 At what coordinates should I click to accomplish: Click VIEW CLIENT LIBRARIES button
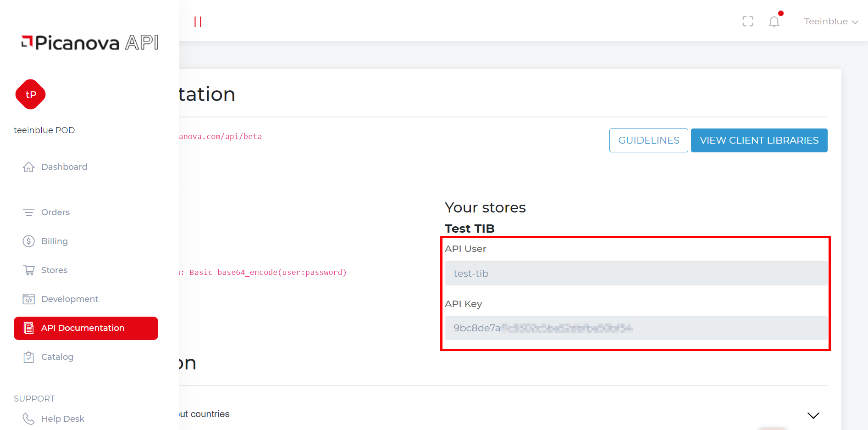759,140
